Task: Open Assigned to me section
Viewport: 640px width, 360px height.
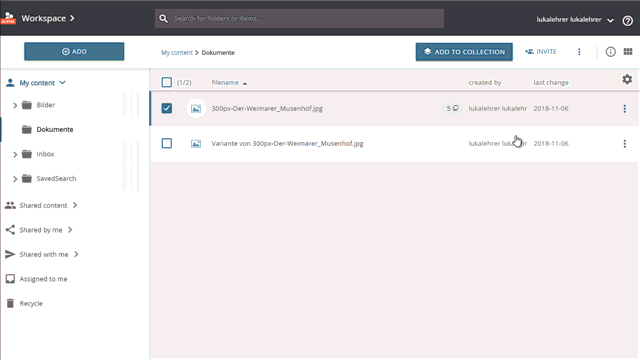Action: [x=43, y=279]
